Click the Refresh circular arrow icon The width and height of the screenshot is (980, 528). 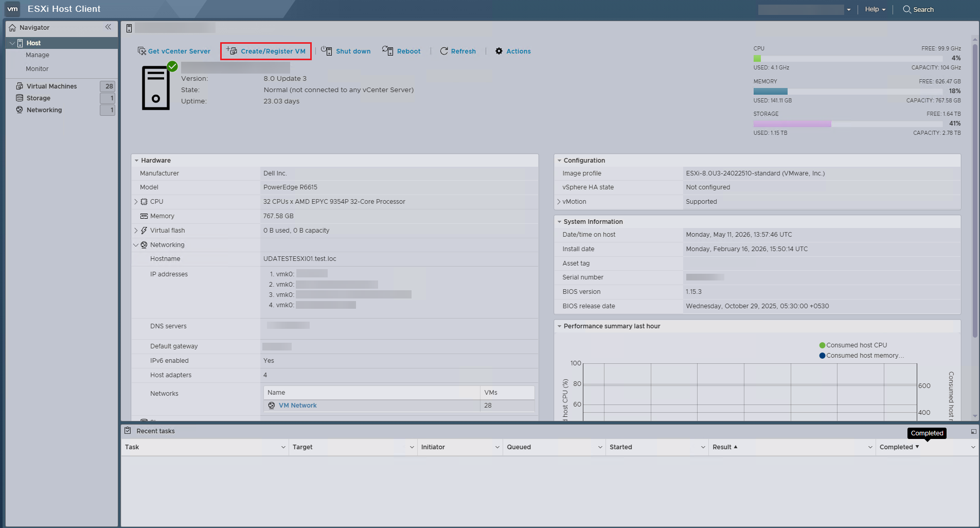coord(444,51)
